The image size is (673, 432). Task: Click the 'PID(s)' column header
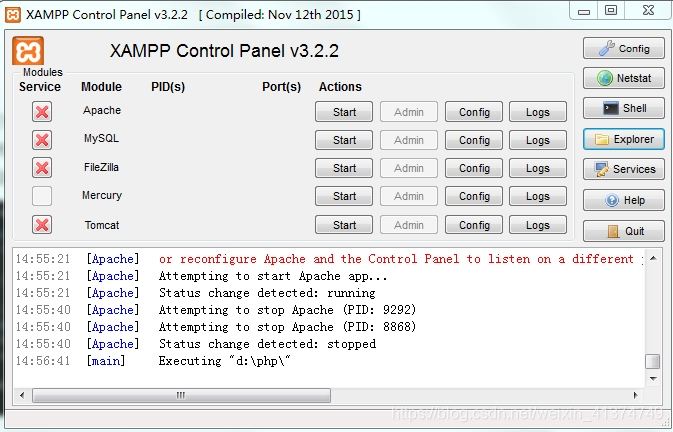click(168, 87)
